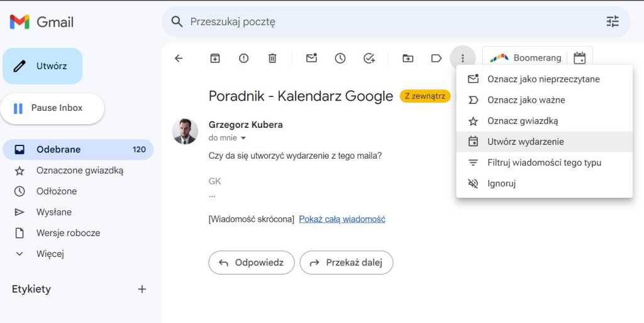Open 'Pokaż całą wiadomość' link
Image resolution: width=644 pixels, height=323 pixels.
[342, 219]
